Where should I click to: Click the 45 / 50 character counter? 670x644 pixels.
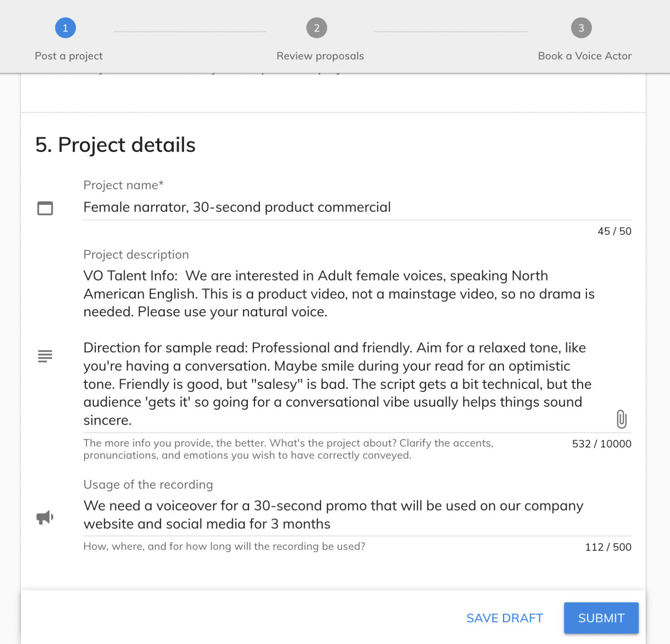pyautogui.click(x=614, y=231)
